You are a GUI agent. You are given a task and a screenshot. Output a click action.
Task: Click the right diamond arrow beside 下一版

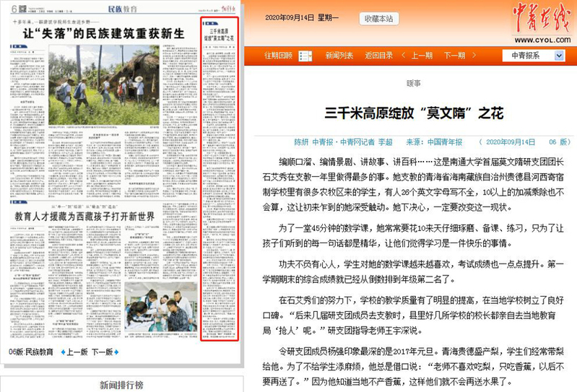coord(116,352)
